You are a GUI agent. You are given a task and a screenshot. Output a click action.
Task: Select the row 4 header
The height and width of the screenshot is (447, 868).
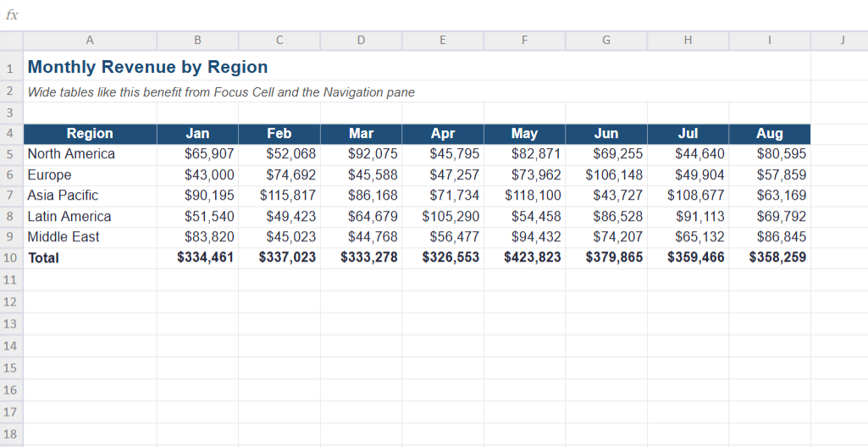(11, 134)
